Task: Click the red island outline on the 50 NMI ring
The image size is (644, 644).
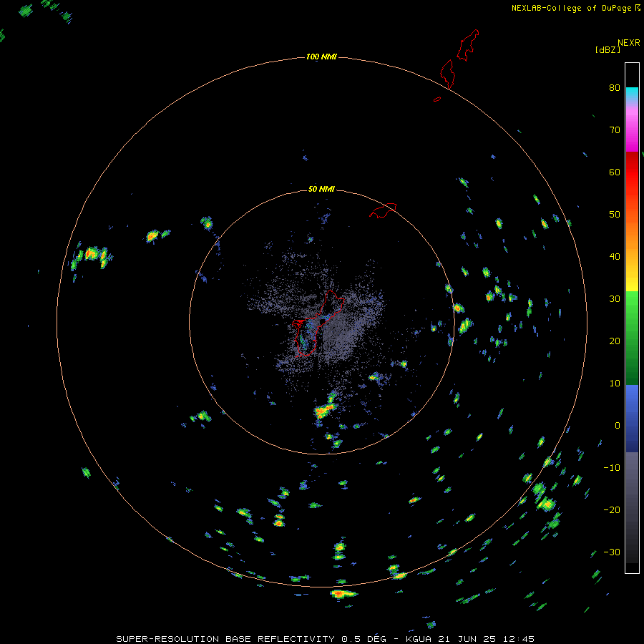Action: click(x=383, y=210)
